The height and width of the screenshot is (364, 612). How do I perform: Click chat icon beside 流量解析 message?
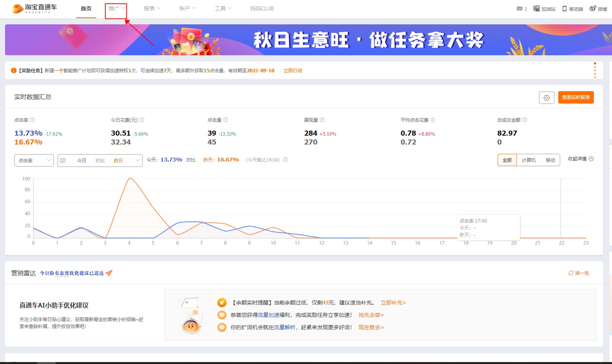pos(222,327)
